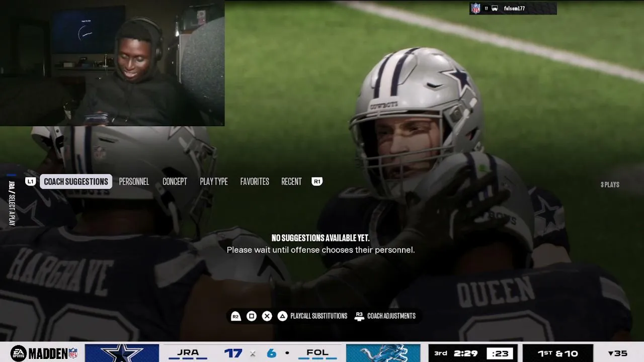
Task: Click the JRA score of 17
Action: click(233, 353)
